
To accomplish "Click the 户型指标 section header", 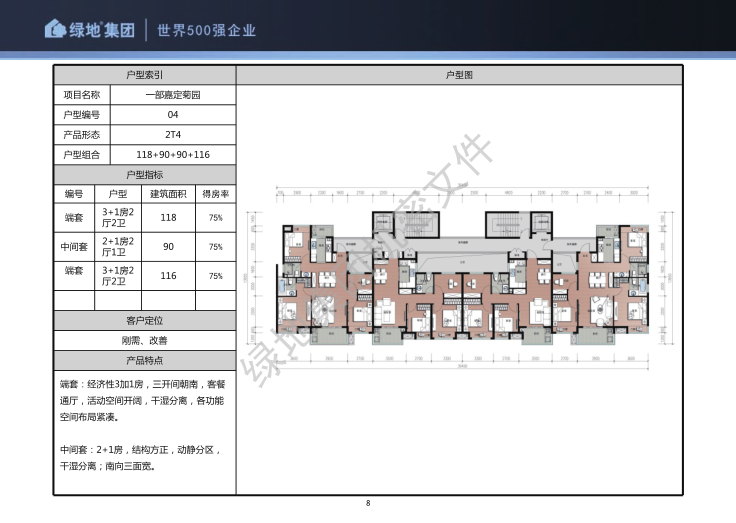I will 145,174.
